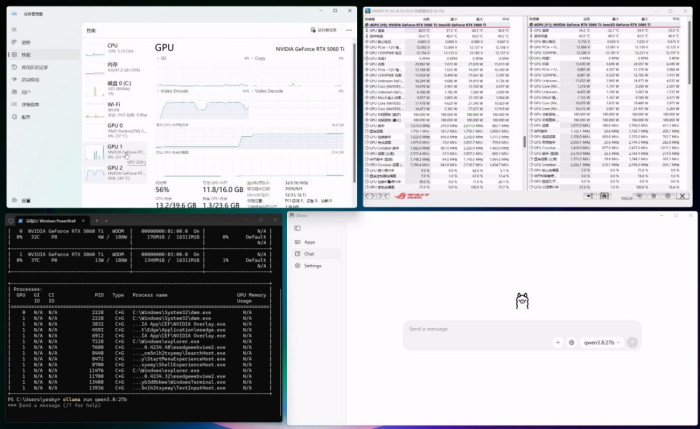The height and width of the screenshot is (429, 700).
Task: Collapse the dGPU [#0] sensor group header
Action: pos(438,25)
